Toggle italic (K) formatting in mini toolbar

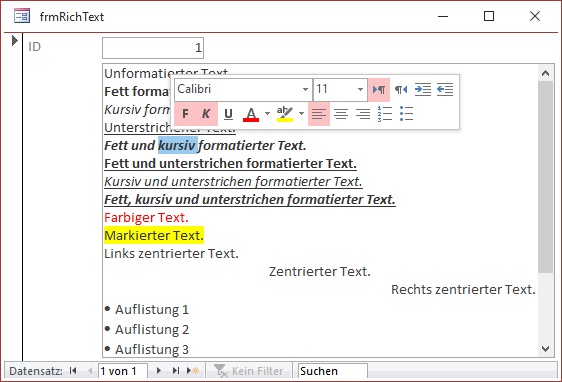(x=206, y=114)
